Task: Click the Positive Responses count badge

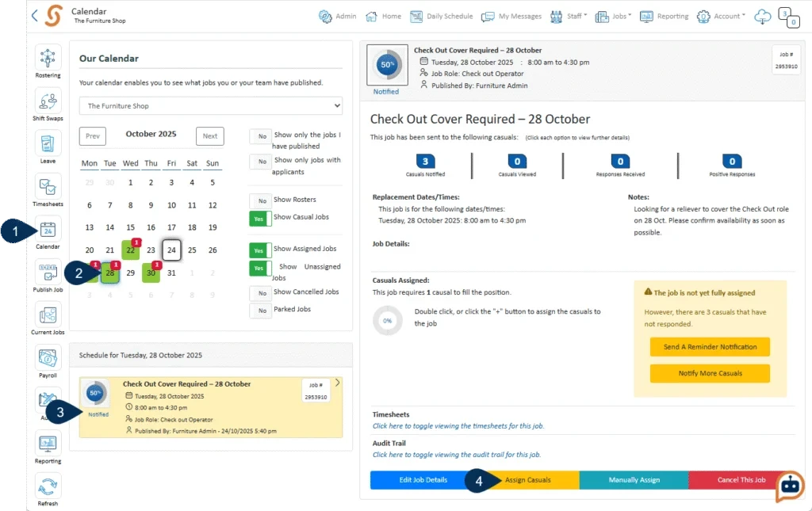Action: point(732,162)
